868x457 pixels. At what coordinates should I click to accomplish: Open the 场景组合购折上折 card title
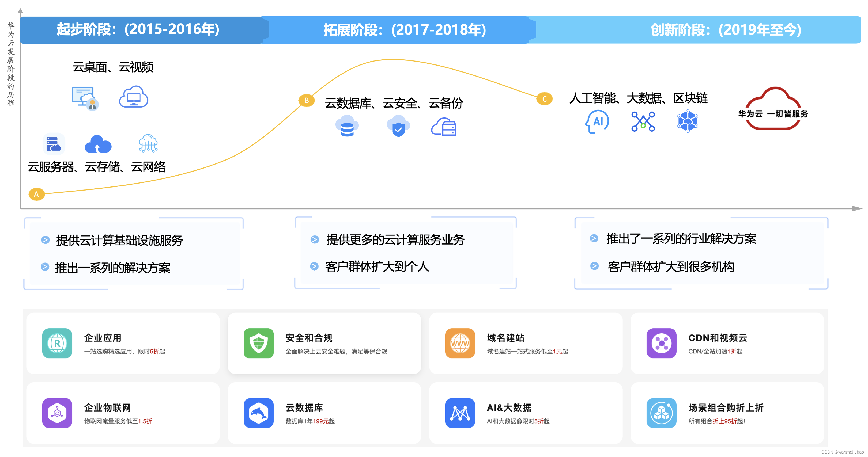pyautogui.click(x=726, y=408)
